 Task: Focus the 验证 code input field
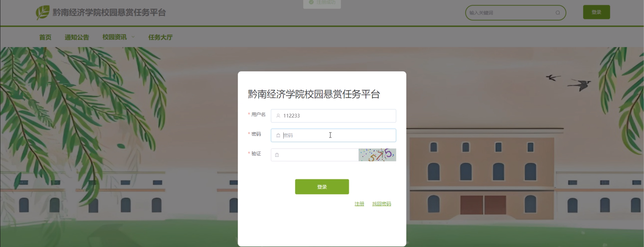[314, 155]
